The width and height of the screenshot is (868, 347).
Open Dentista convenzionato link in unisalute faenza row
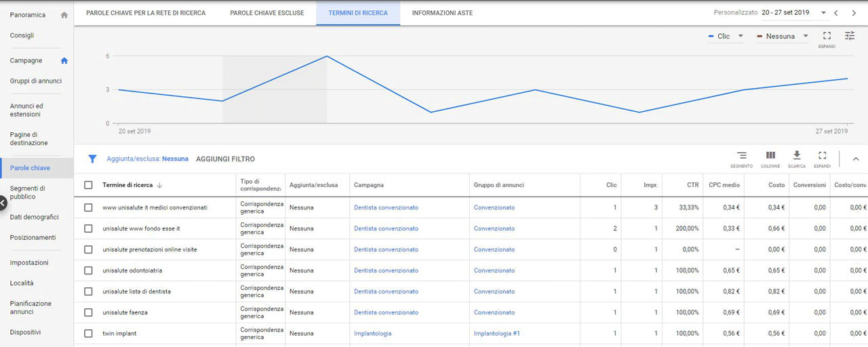point(386,312)
